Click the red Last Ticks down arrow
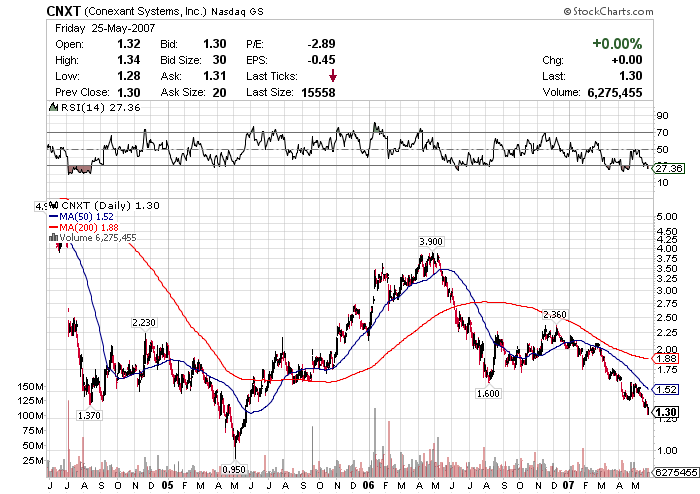Screen dimensions: 700x494 point(333,76)
